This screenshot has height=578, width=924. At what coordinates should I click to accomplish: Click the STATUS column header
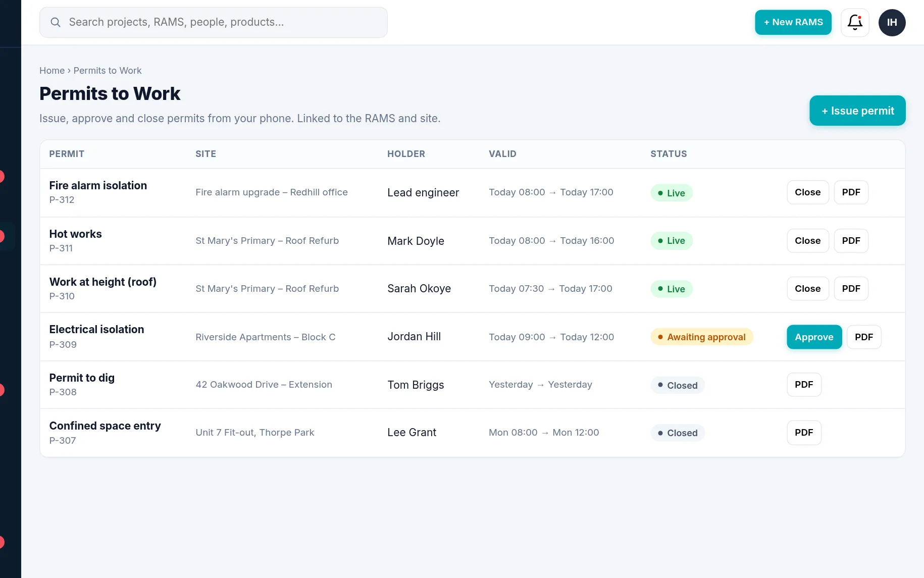(x=669, y=154)
